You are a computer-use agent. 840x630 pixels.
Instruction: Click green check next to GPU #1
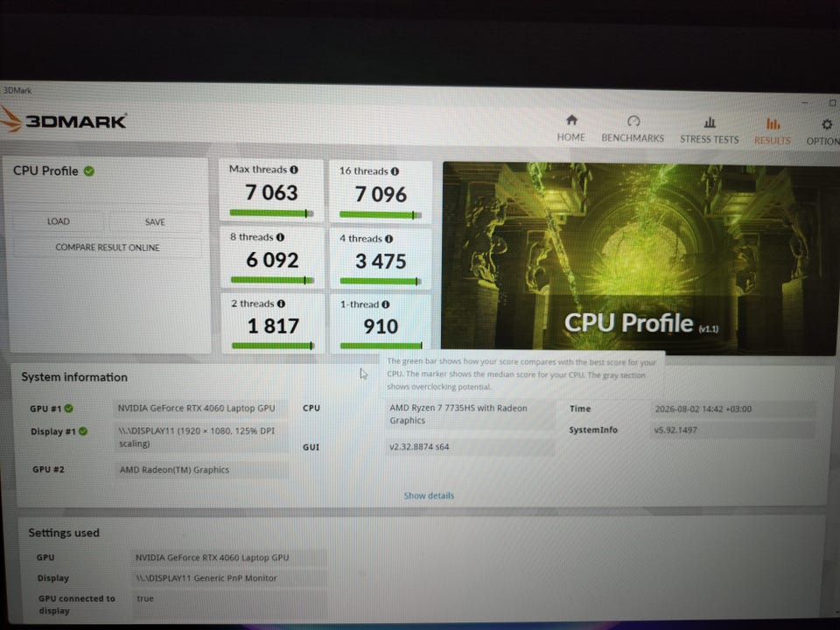pos(68,409)
